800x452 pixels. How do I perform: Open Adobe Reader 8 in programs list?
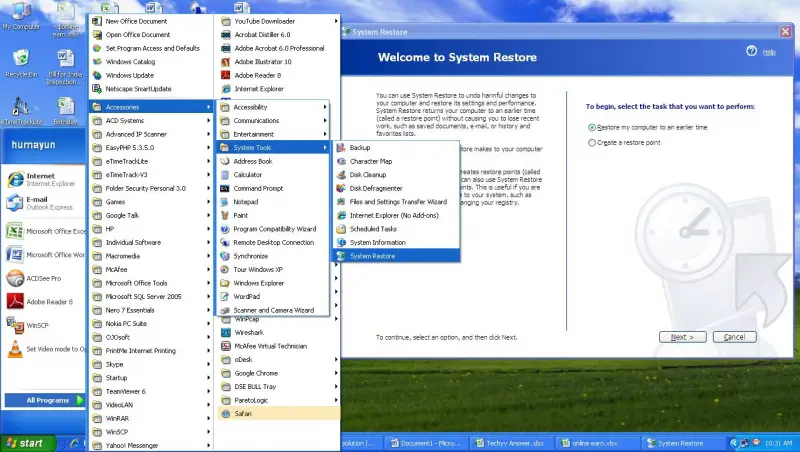click(279, 75)
